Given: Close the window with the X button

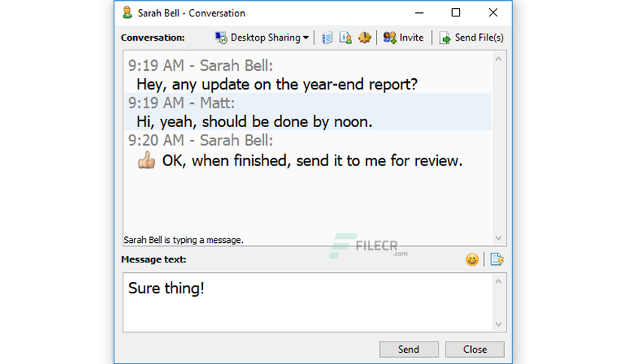Looking at the screenshot, I should point(493,13).
